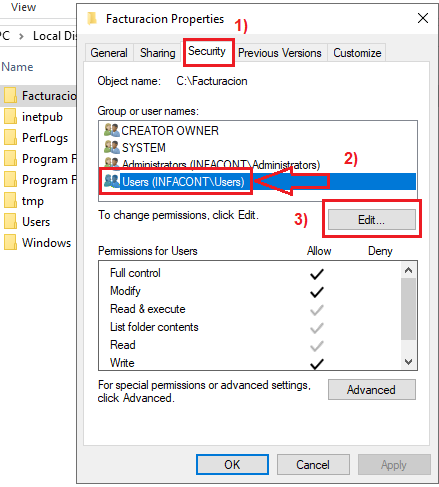Click the inetpub folder icon

10,117
